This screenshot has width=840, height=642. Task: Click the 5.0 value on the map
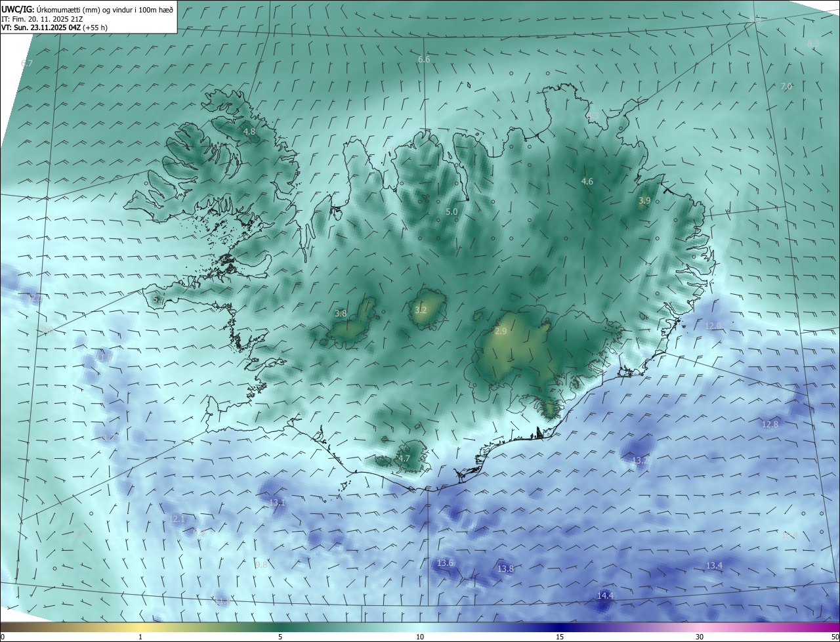click(451, 212)
